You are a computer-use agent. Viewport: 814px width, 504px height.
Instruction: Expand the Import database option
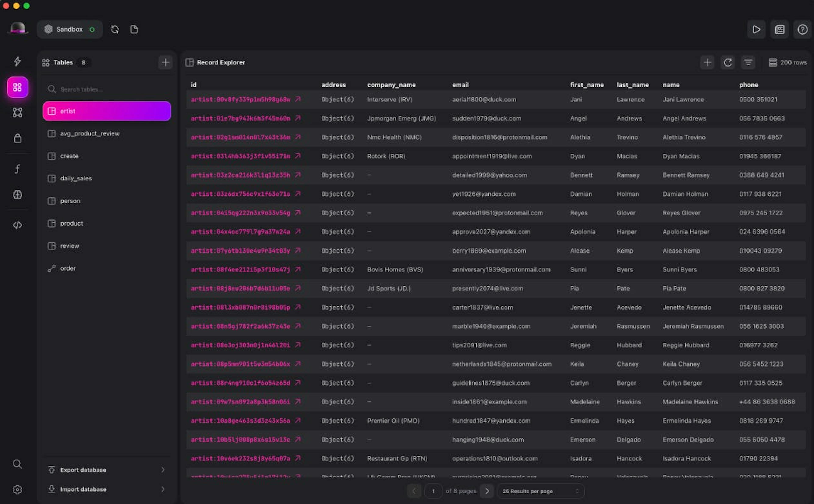click(x=107, y=489)
